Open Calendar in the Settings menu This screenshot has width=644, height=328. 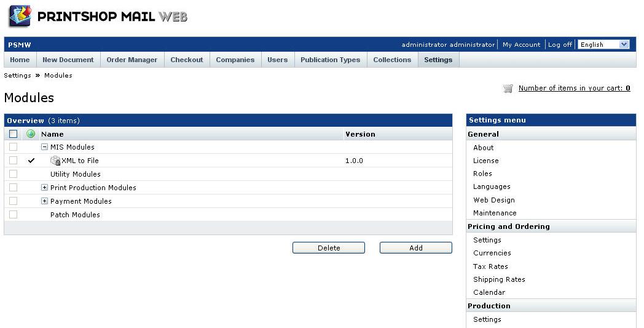pyautogui.click(x=489, y=292)
